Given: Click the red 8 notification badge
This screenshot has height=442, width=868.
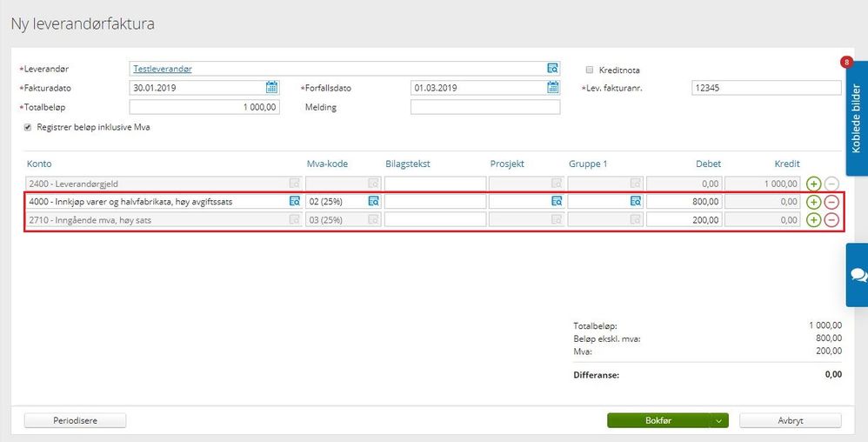Looking at the screenshot, I should 846,62.
